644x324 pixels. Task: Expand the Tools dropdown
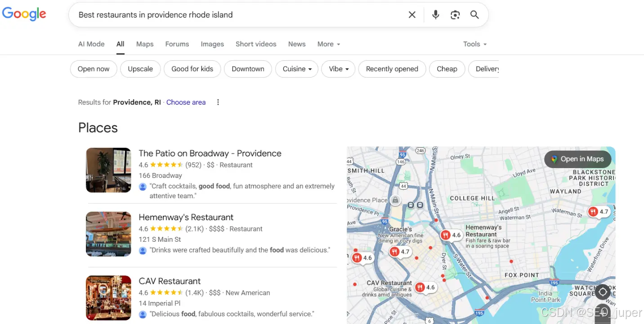(x=475, y=44)
